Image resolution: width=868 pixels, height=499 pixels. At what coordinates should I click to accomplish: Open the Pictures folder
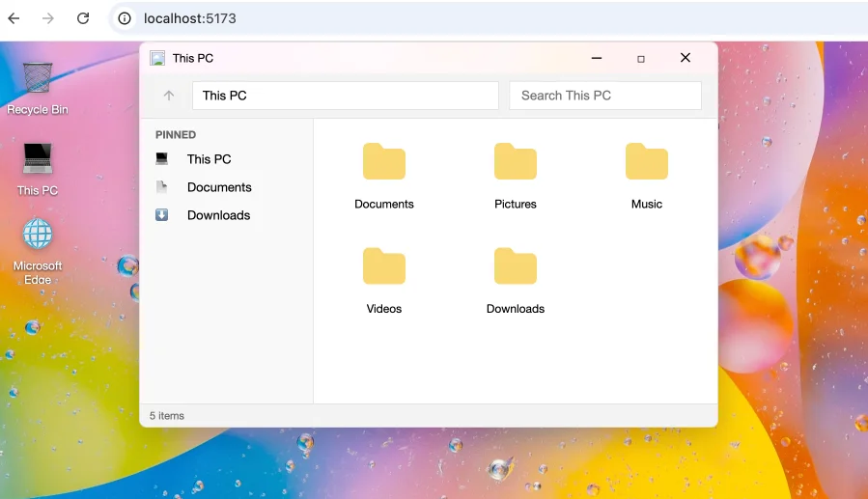(x=515, y=163)
